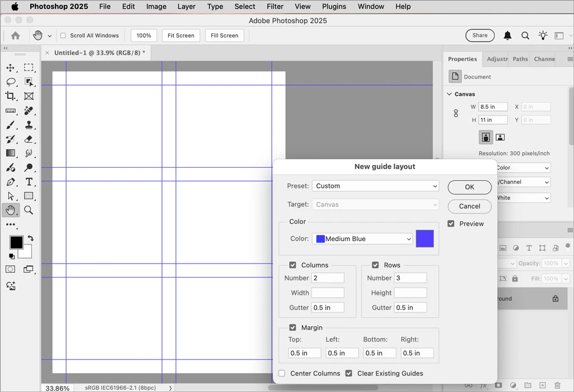Select the Clone Stamp tool
This screenshot has width=574, height=392.
[x=29, y=125]
